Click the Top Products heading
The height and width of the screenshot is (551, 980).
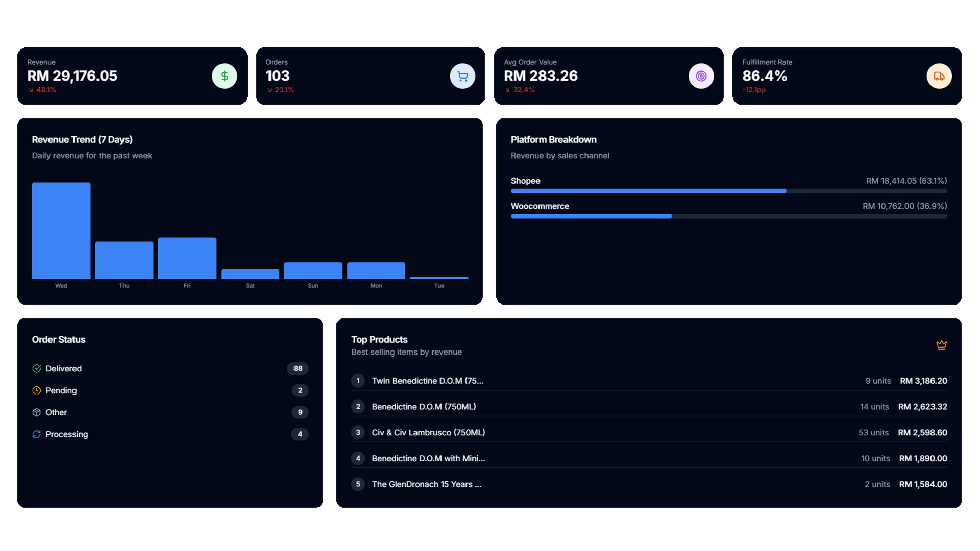pos(379,339)
